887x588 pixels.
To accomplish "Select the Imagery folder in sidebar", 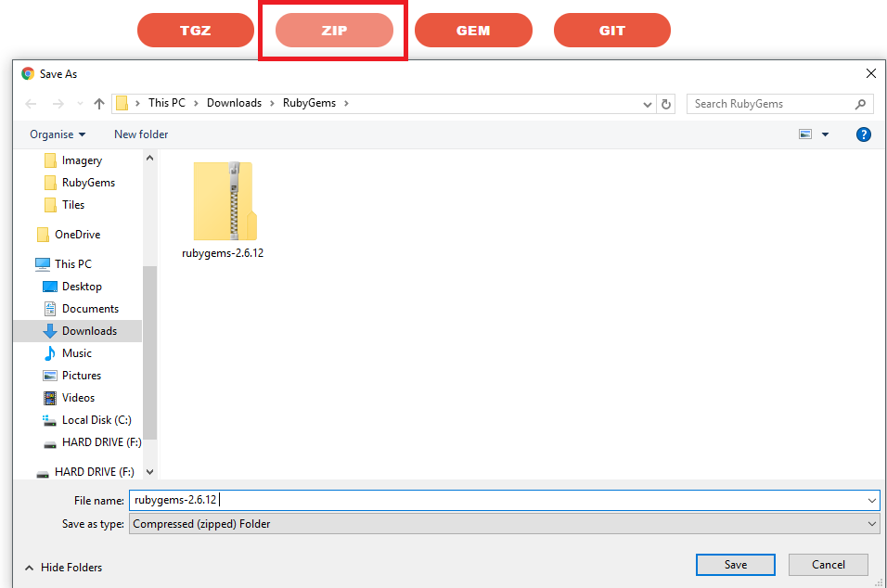I will point(82,160).
